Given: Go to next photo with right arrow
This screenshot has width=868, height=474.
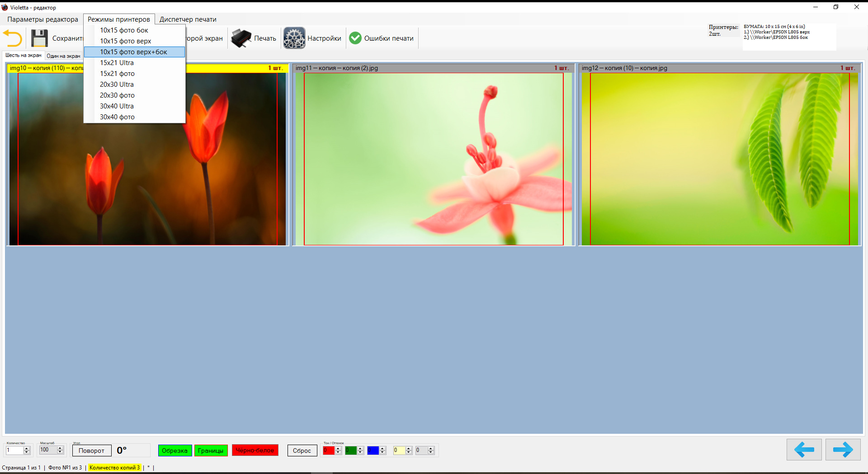Looking at the screenshot, I should (843, 450).
